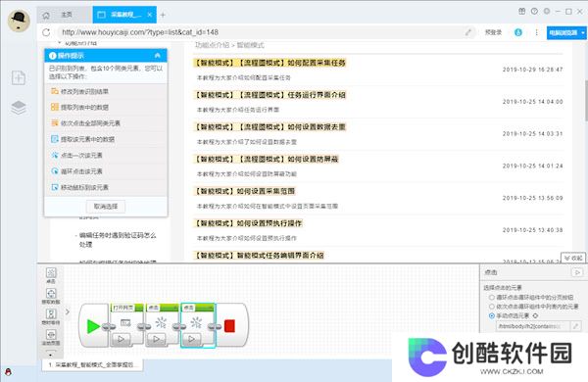Viewport: 588px width, 382px height.
Task: Close the 采集教程 tab
Action: (x=150, y=15)
